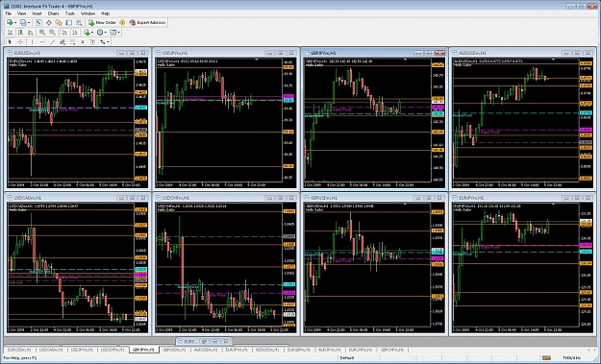The width and height of the screenshot is (601, 364).
Task: Click the Profiles toolbar icon
Action: [23, 23]
